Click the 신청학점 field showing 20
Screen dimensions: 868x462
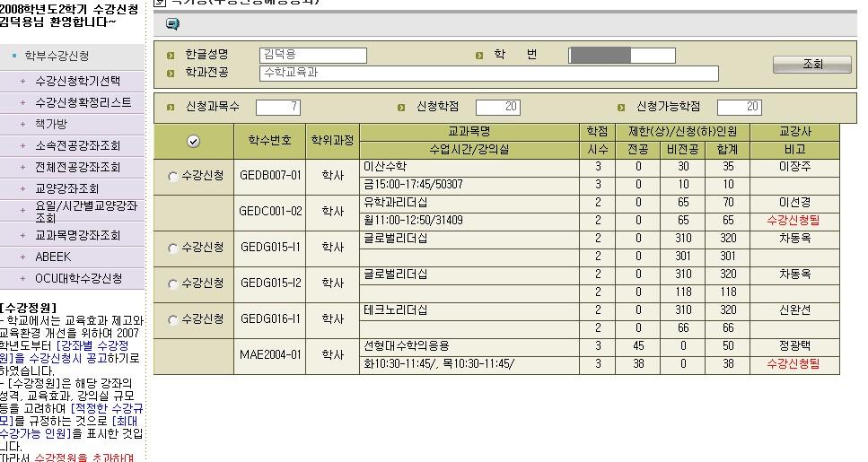[x=497, y=108]
